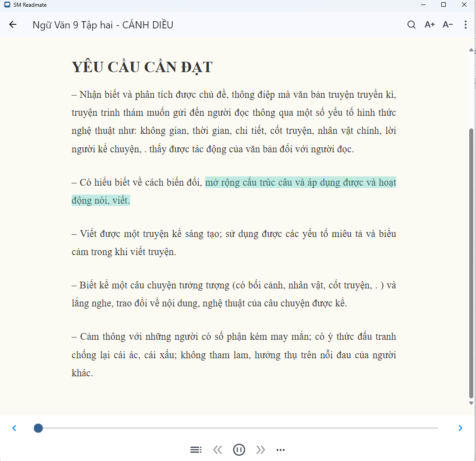Open the more options ellipsis near playback controls
Image resolution: width=476 pixels, height=461 pixels.
pos(281,449)
